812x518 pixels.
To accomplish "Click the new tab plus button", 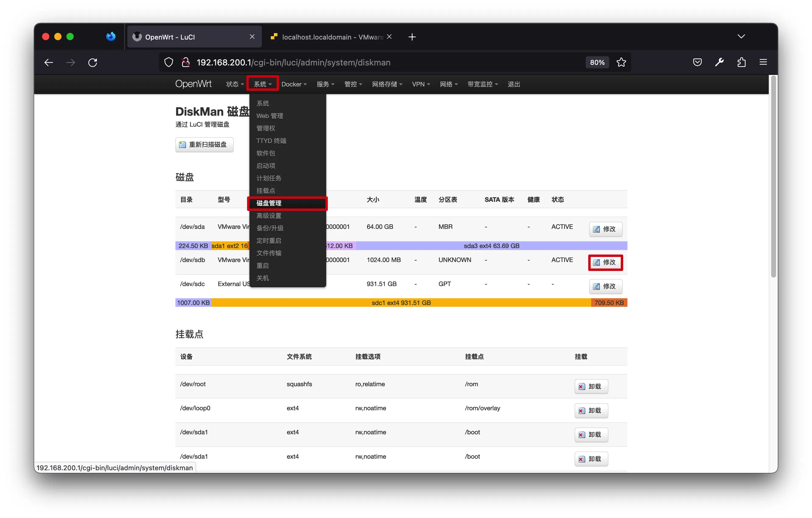I will [412, 37].
